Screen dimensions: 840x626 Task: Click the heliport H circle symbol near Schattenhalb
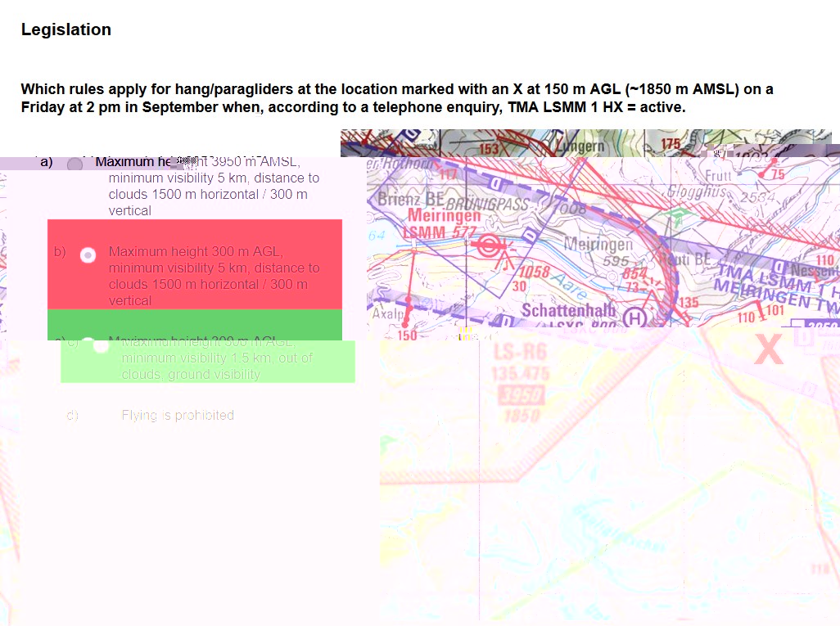point(635,317)
